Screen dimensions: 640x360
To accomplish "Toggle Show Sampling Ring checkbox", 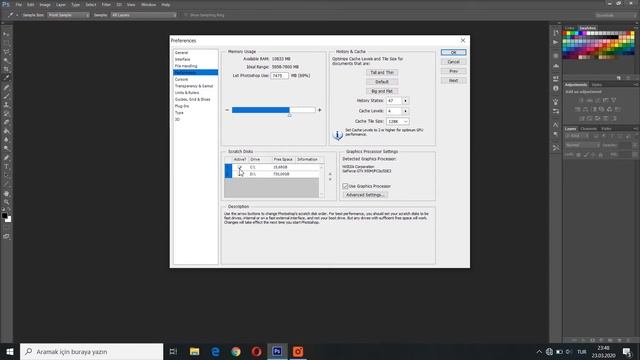I will pos(186,15).
